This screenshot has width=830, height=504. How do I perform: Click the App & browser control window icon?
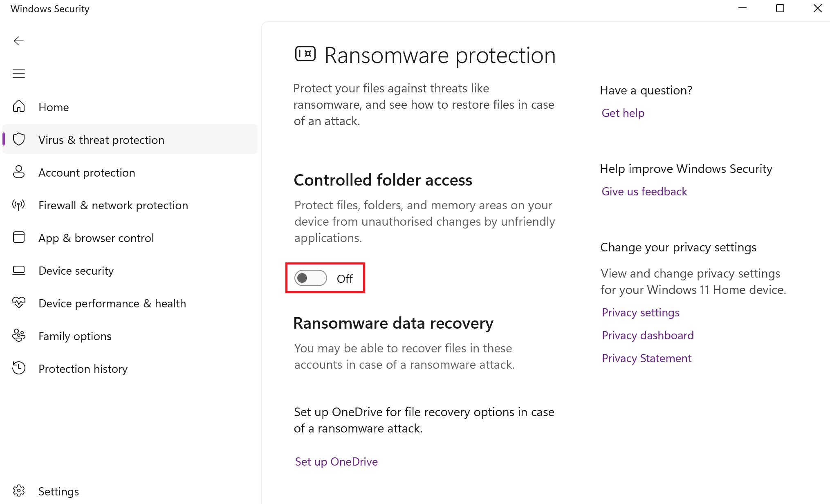[x=19, y=237]
